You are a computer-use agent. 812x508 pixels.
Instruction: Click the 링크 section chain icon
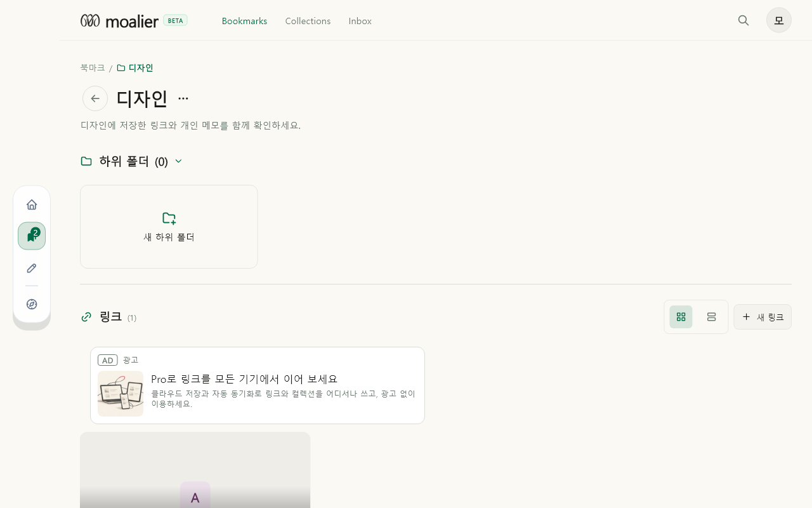click(x=87, y=317)
